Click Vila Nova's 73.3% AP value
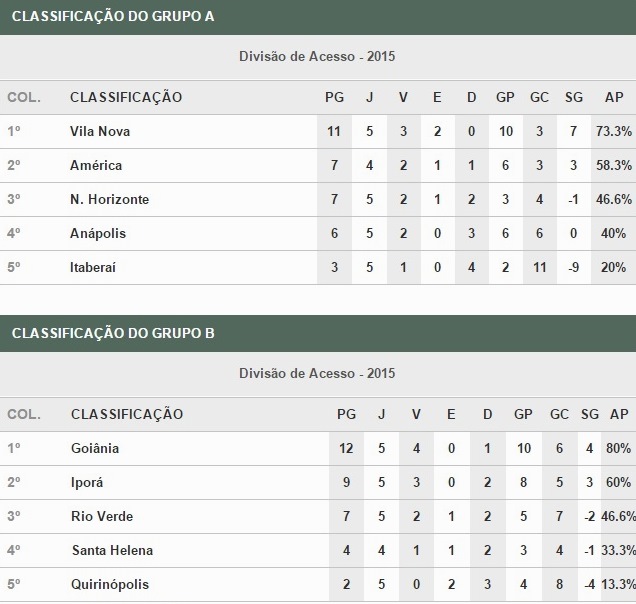This screenshot has height=604, width=636. pos(614,131)
